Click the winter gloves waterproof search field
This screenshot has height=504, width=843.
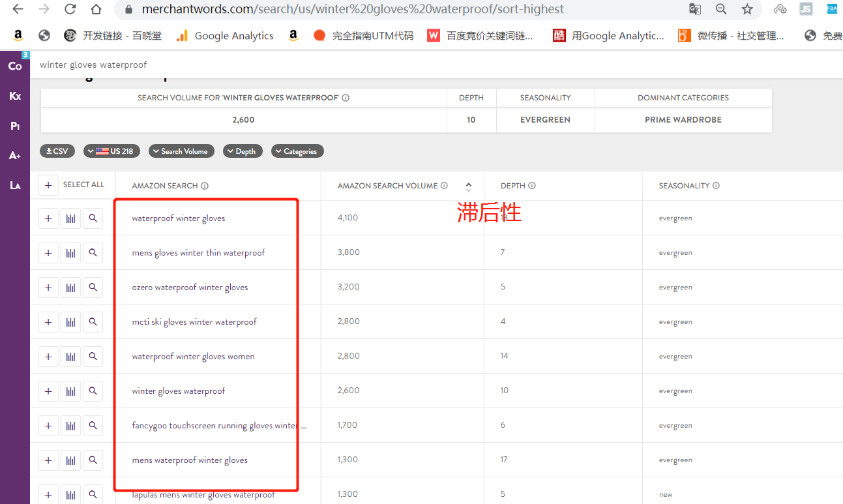point(261,65)
